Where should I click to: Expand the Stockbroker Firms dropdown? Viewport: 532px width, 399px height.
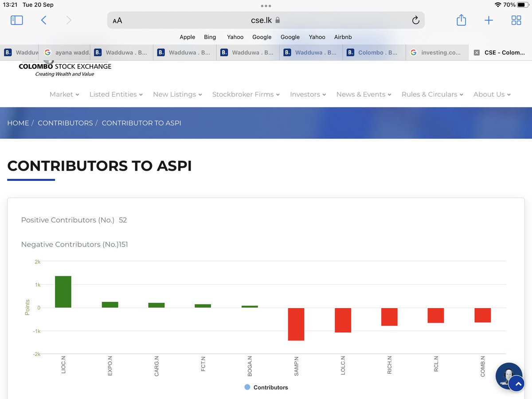(x=246, y=94)
